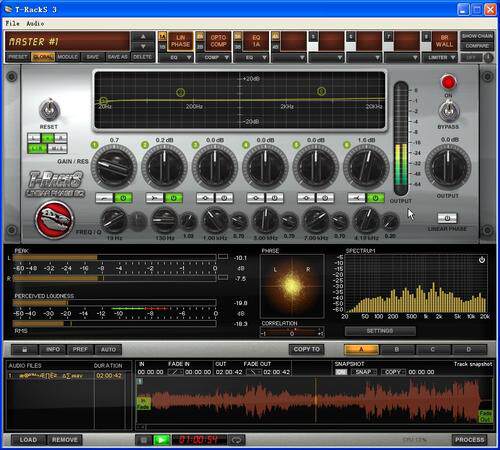
Task: Click the spectrum analyzer power icon
Action: pos(482,260)
